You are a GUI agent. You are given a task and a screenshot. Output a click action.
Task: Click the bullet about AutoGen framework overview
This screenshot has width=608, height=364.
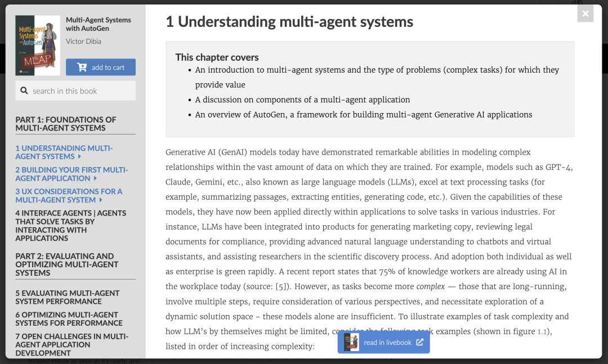click(x=364, y=115)
